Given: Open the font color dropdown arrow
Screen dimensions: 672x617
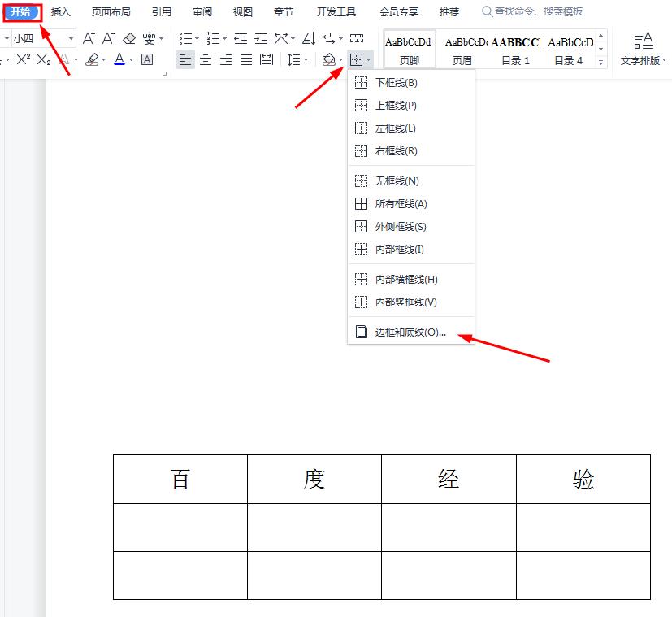Looking at the screenshot, I should (130, 59).
